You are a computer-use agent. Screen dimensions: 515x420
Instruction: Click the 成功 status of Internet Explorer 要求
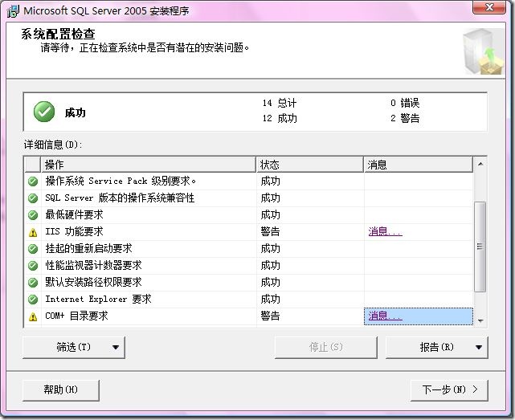270,300
